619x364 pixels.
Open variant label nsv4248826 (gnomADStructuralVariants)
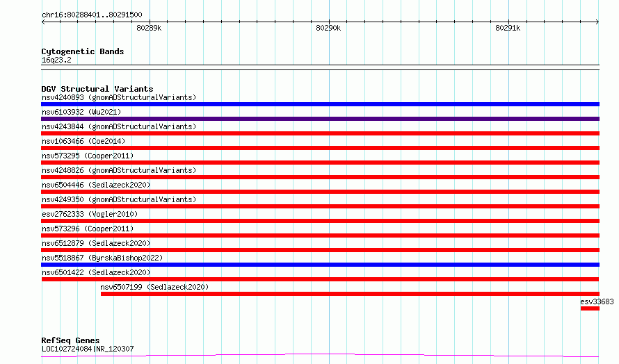pyautogui.click(x=119, y=170)
